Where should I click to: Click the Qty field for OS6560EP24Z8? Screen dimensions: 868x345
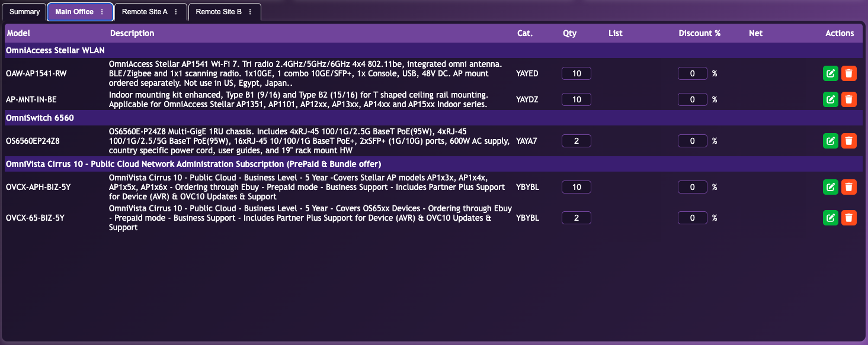tap(576, 141)
